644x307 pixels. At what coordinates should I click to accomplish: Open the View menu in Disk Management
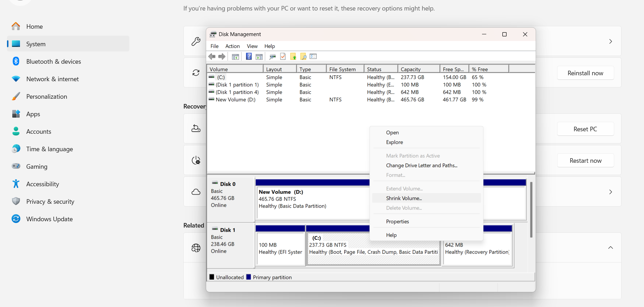(252, 46)
